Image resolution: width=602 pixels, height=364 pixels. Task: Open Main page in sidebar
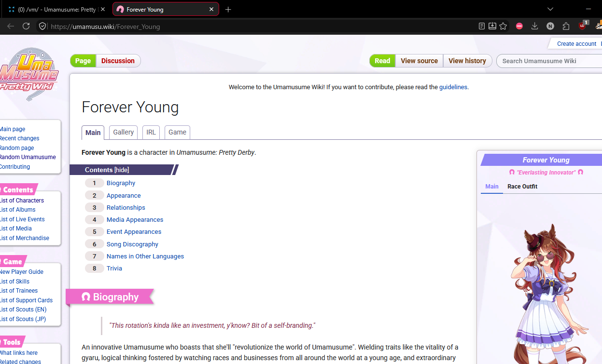(x=13, y=129)
